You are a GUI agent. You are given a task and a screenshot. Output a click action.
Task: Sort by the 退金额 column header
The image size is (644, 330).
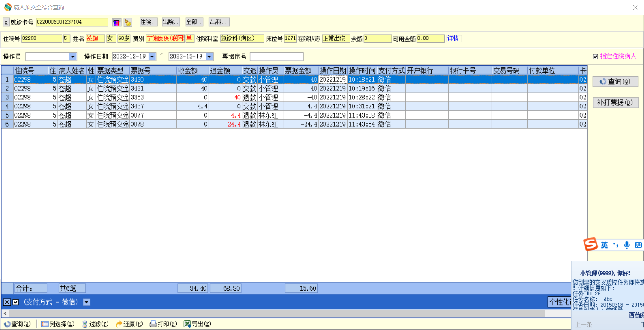click(225, 71)
